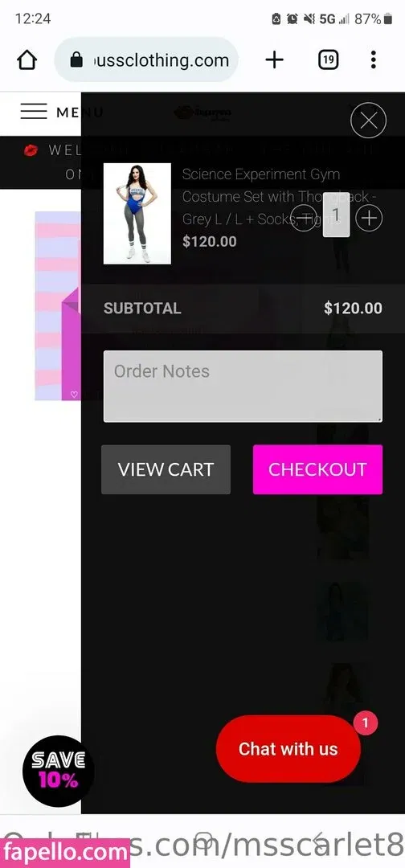Open a new browser tab

275,59
